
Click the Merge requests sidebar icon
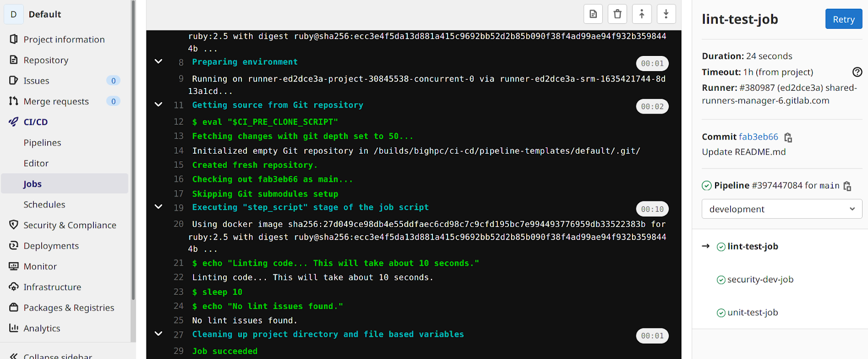point(14,101)
